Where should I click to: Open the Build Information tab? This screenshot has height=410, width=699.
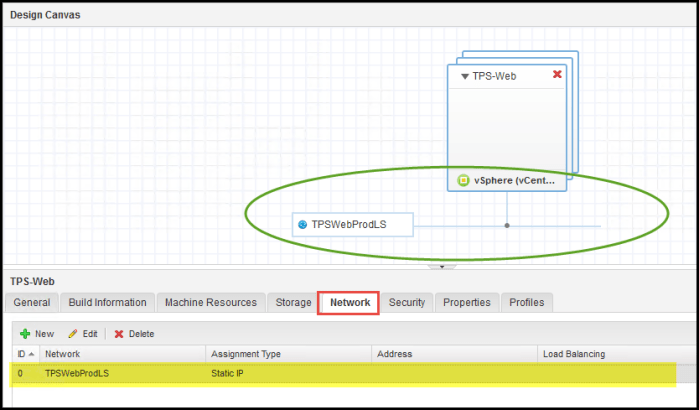[x=107, y=302]
